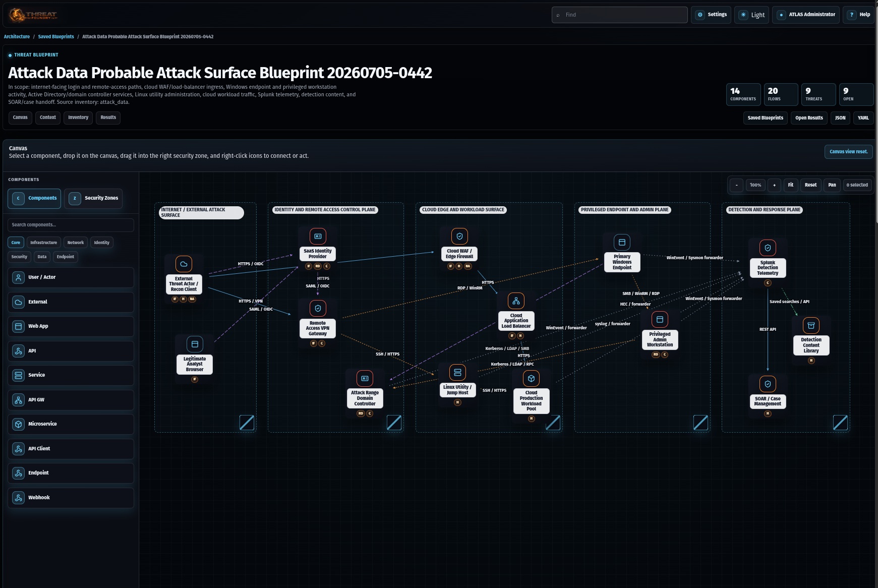The height and width of the screenshot is (588, 878).
Task: Click the Open Results button
Action: click(x=809, y=118)
